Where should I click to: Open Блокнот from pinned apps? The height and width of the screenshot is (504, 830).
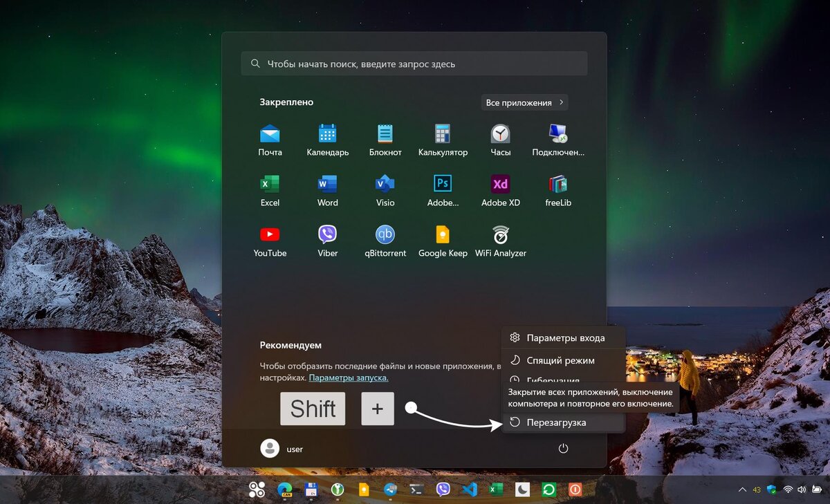(385, 140)
